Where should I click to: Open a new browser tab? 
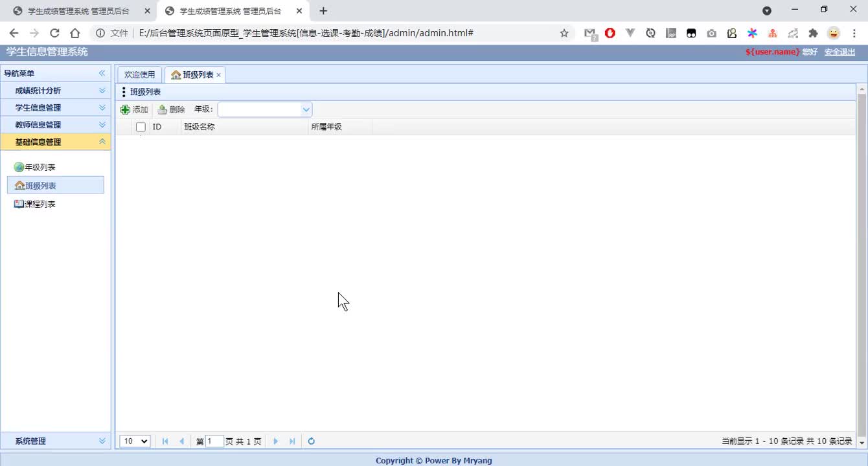[x=323, y=11]
